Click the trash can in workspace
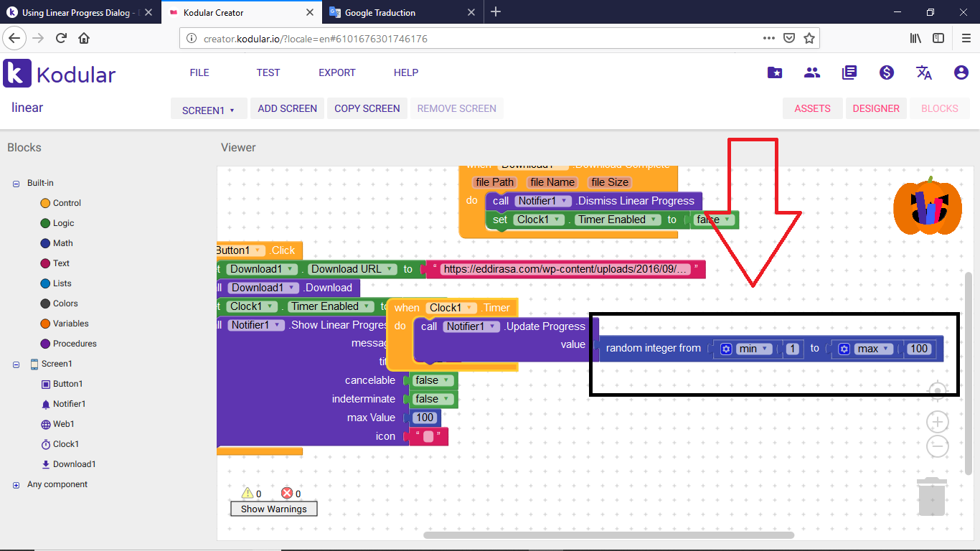This screenshot has width=980, height=551. pyautogui.click(x=933, y=496)
